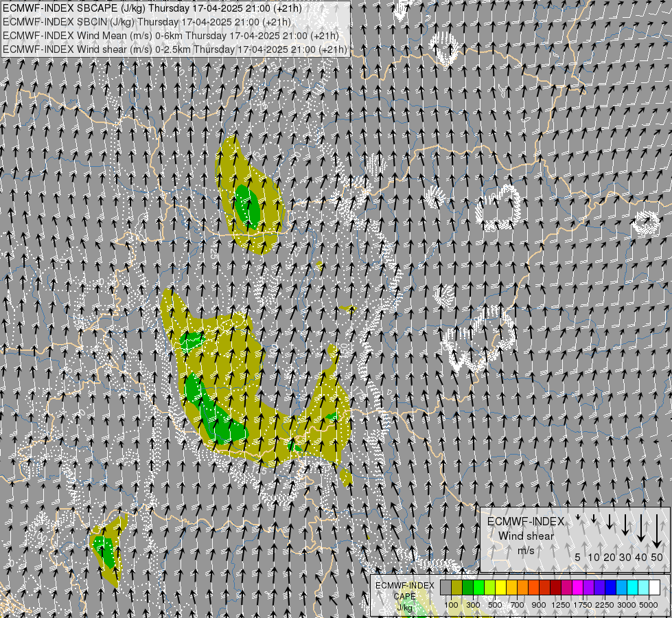672x618 pixels.
Task: Select the gray CAPE legend swatch
Action: point(445,587)
